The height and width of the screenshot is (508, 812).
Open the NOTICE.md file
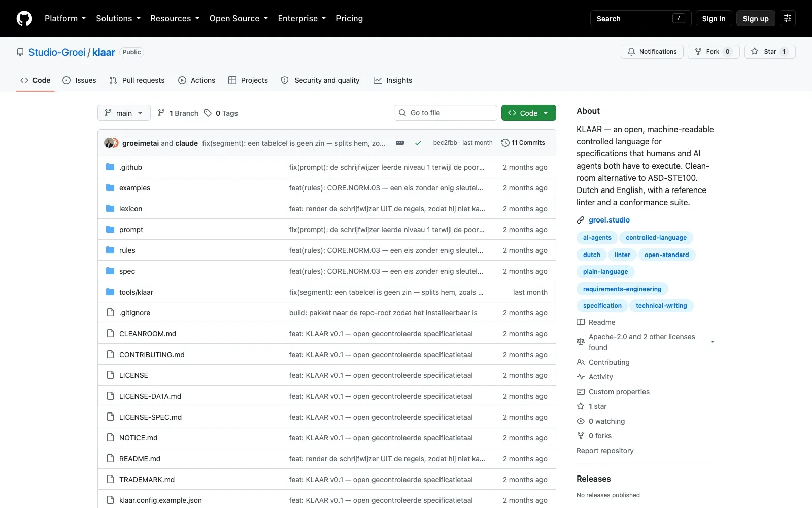(138, 438)
